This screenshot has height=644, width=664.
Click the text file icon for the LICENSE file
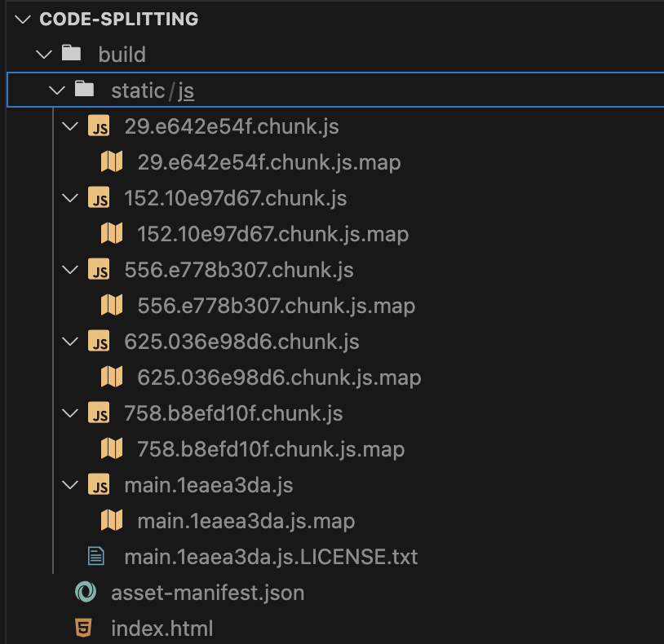click(x=98, y=556)
